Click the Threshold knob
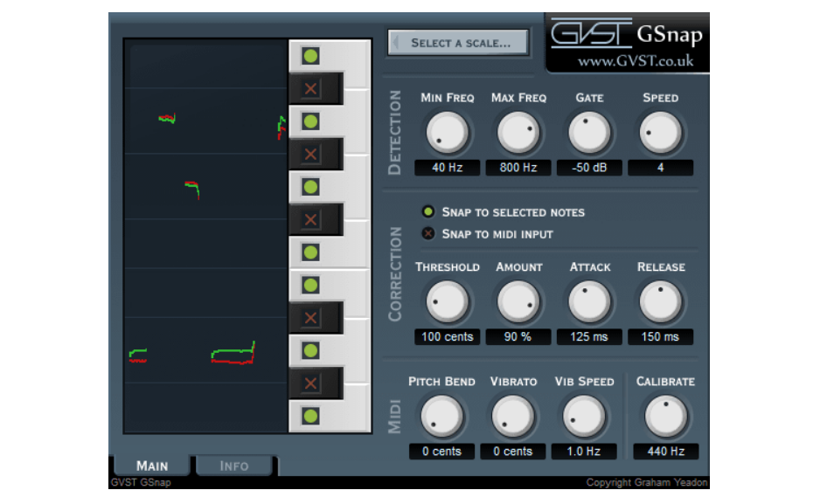 click(447, 302)
